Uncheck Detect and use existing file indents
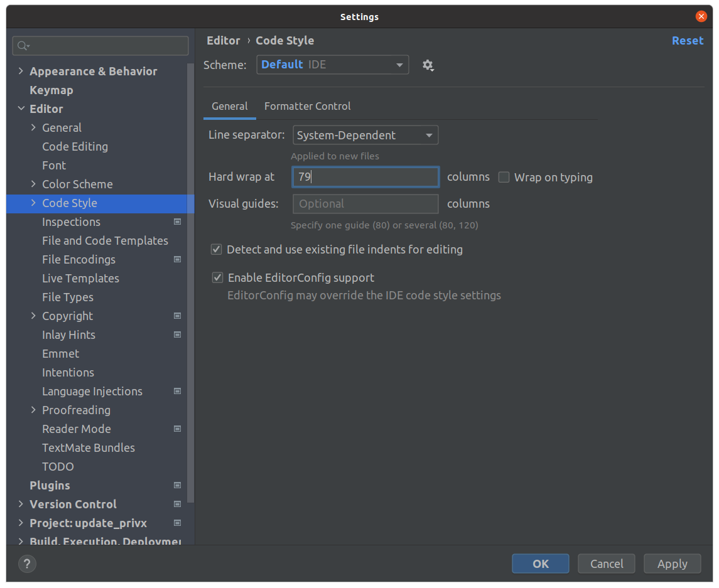The height and width of the screenshot is (588, 719). 217,249
